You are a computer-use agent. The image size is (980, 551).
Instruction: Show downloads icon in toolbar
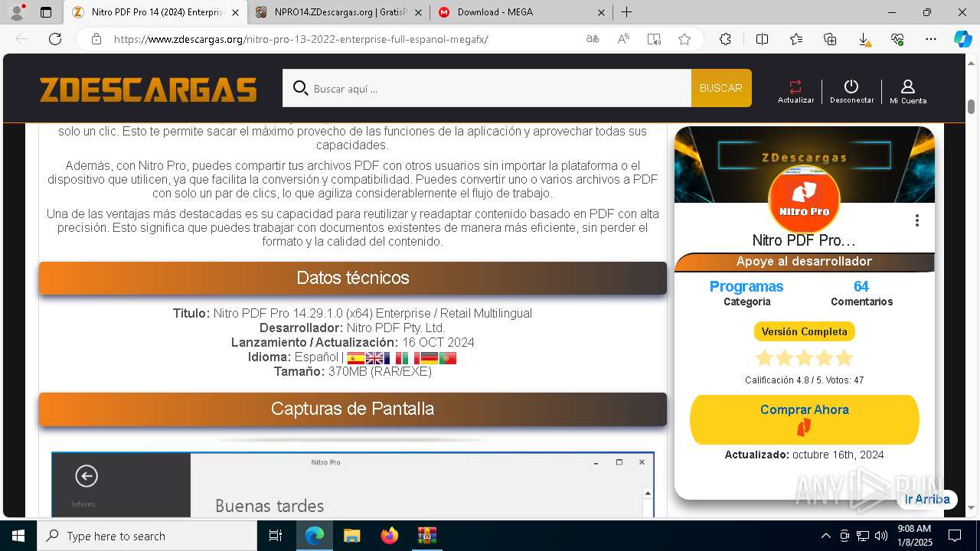(864, 39)
